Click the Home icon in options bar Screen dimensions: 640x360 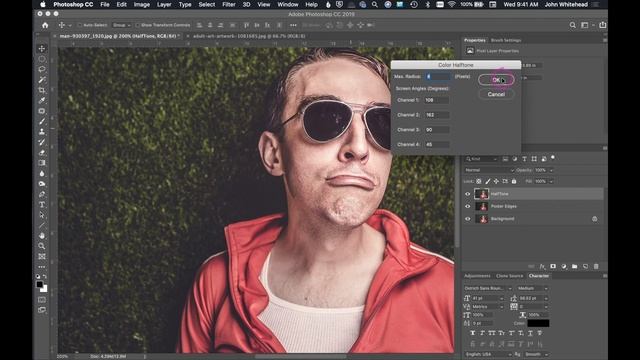[45, 25]
